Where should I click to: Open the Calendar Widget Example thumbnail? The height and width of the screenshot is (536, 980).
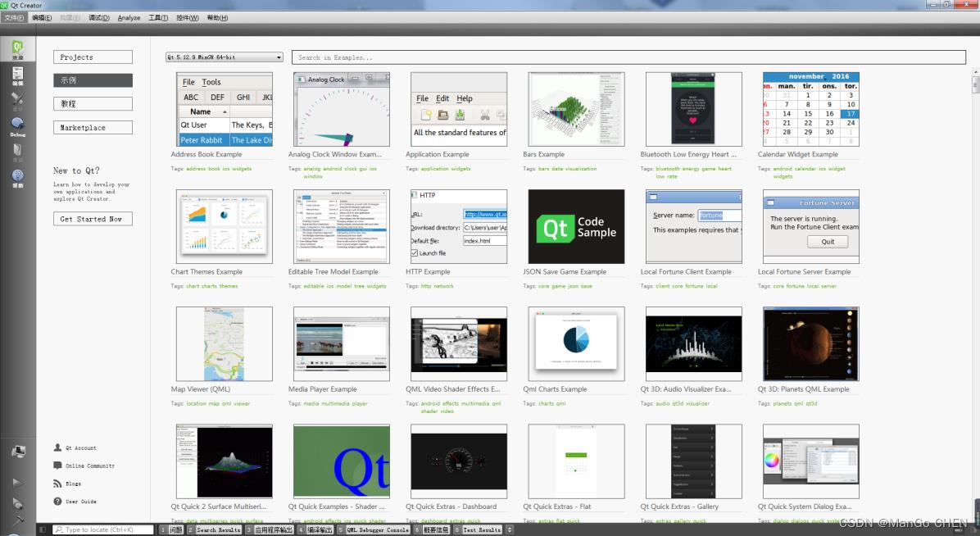(810, 110)
